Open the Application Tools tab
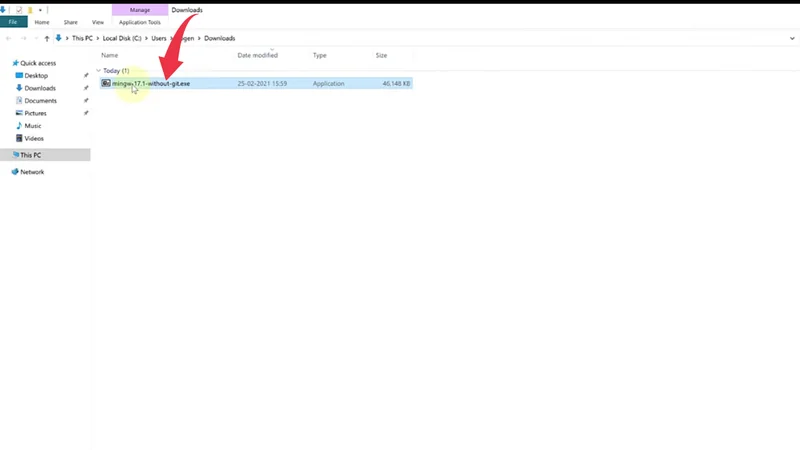This screenshot has height=450, width=800. click(x=140, y=21)
